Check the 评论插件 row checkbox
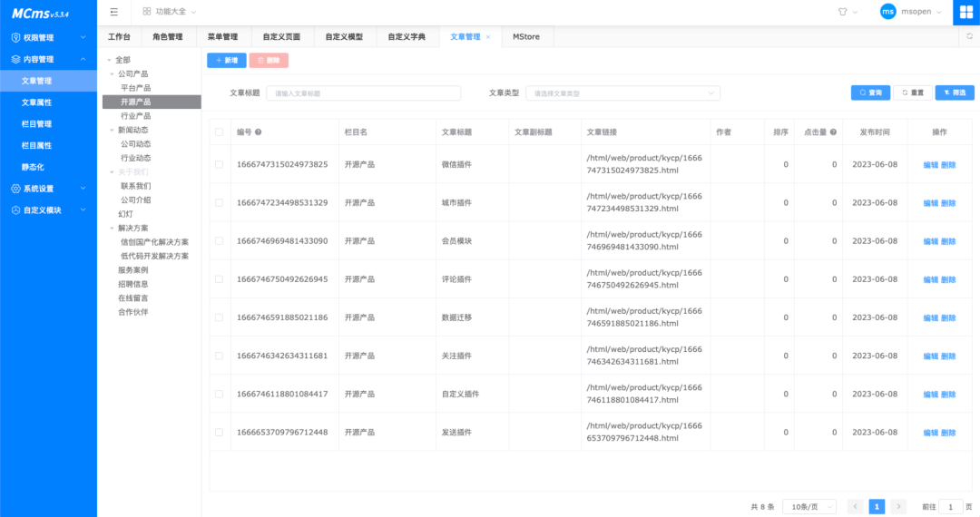 tap(219, 279)
